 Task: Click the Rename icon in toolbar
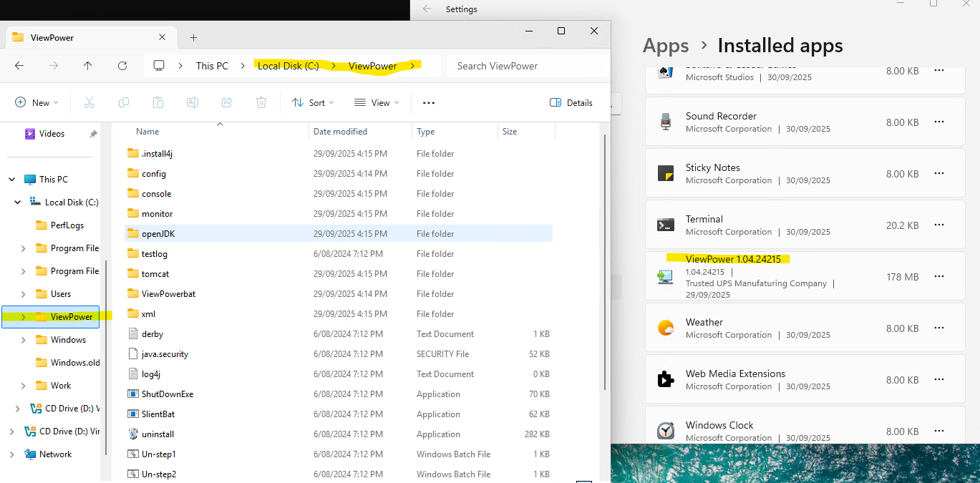(x=193, y=102)
